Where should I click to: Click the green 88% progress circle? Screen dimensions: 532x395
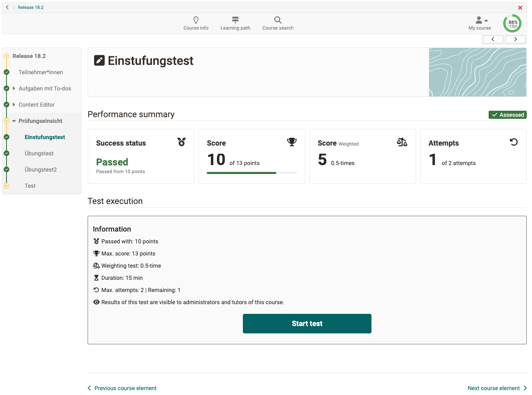pyautogui.click(x=512, y=23)
